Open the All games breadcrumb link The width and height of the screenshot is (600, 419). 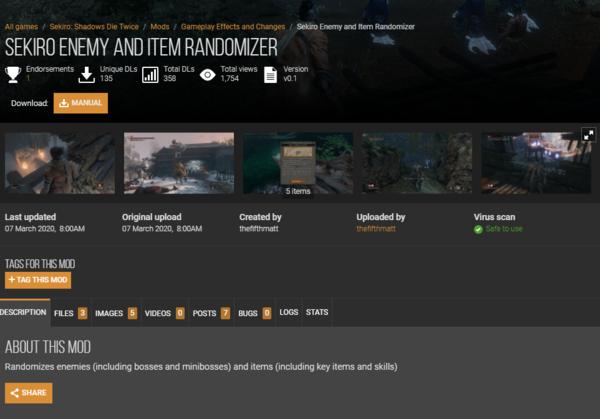(21, 27)
